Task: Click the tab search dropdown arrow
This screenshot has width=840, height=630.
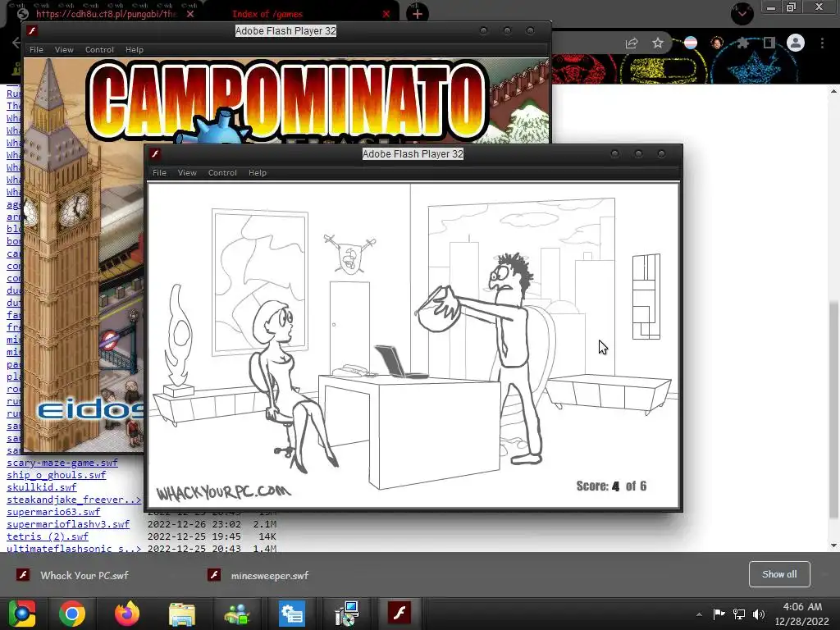Action: [x=742, y=13]
